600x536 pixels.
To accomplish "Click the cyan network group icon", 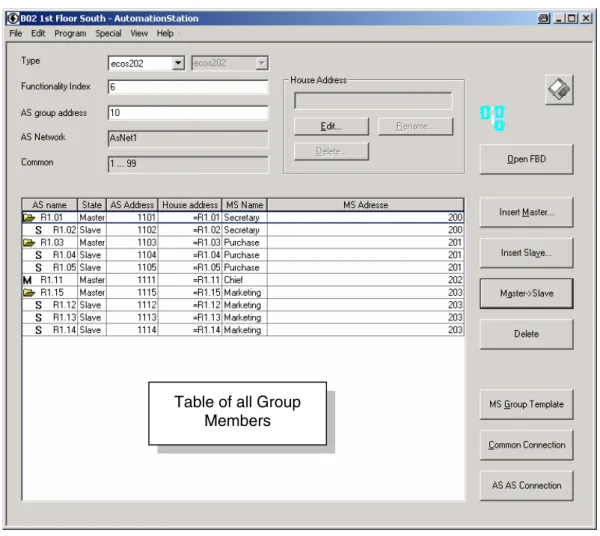I will click(492, 118).
